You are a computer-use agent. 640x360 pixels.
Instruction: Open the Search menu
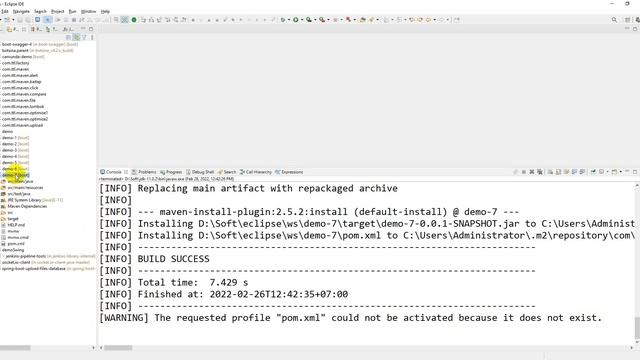pos(40,11)
